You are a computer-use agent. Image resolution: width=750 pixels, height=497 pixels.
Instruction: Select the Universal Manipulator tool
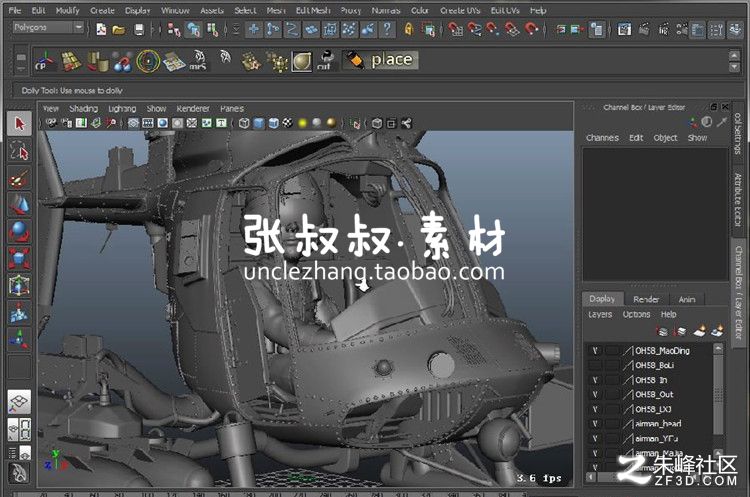(x=20, y=286)
